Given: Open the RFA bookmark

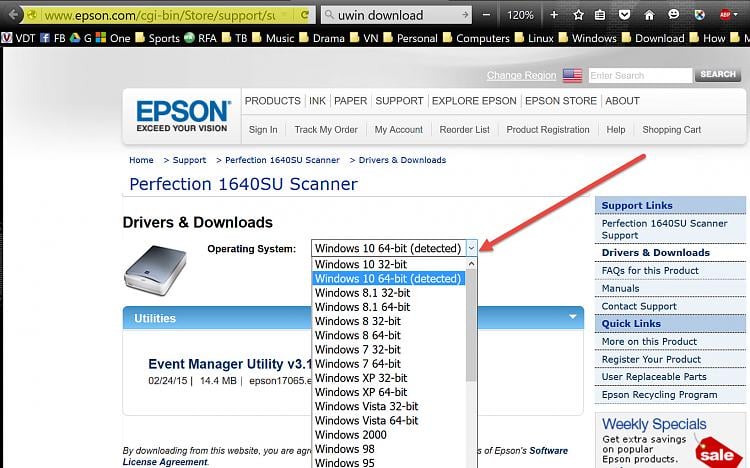Looking at the screenshot, I should (x=200, y=38).
